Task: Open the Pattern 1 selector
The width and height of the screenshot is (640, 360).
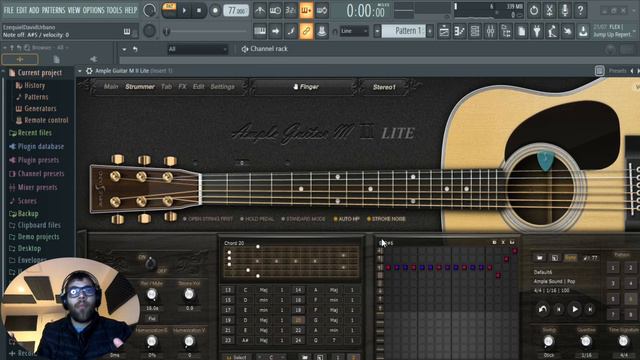Action: (404, 31)
